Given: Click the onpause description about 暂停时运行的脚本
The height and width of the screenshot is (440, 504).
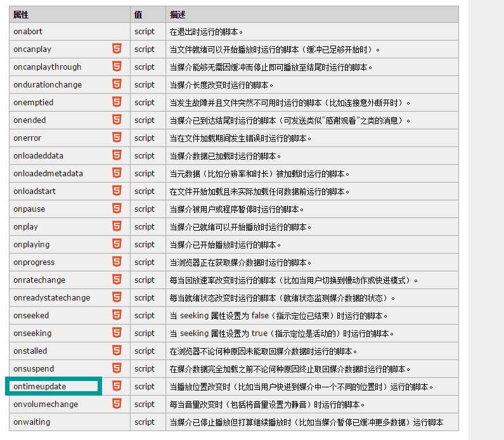Looking at the screenshot, I should (236, 209).
